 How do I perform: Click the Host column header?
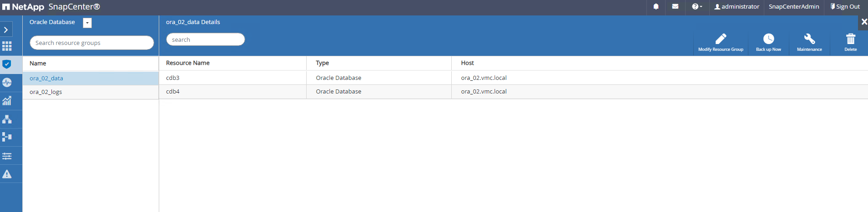[467, 63]
